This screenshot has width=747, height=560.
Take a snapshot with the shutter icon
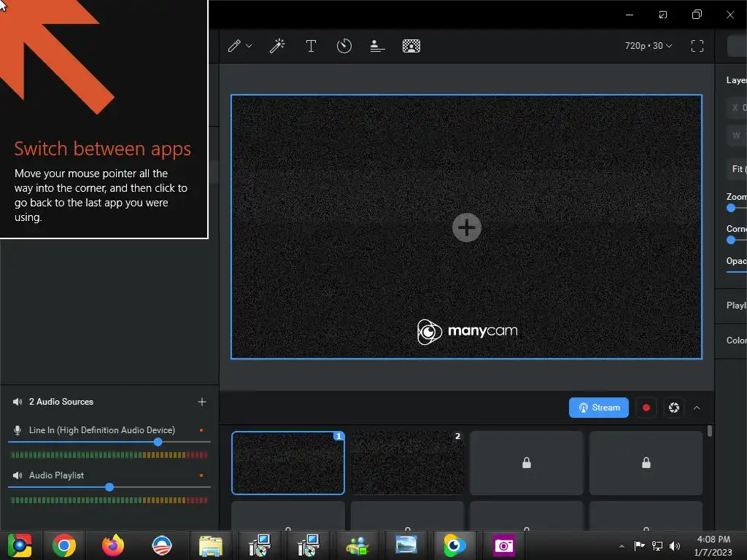tap(673, 408)
